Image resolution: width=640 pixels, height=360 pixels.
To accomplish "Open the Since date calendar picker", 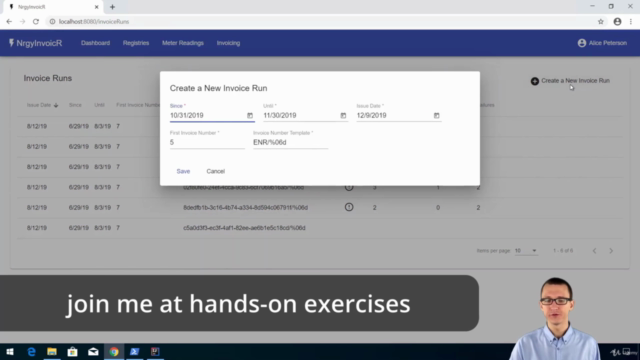I will 250,116.
